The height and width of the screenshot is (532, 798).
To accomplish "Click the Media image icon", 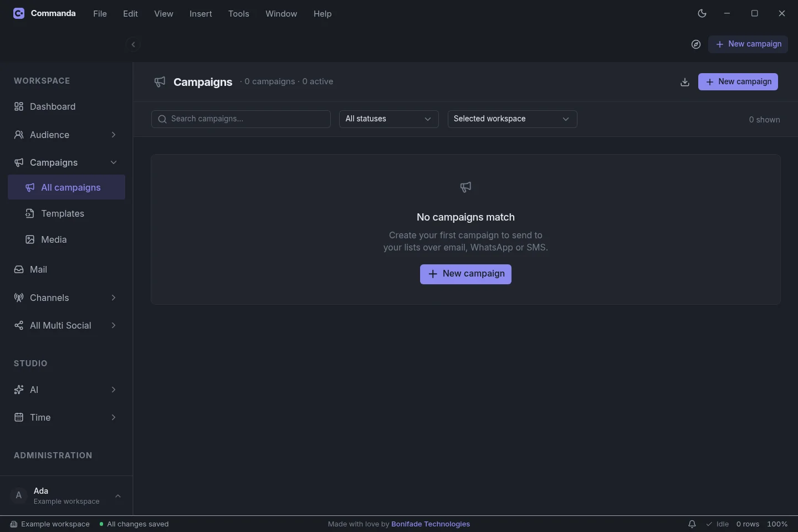I will [x=30, y=239].
